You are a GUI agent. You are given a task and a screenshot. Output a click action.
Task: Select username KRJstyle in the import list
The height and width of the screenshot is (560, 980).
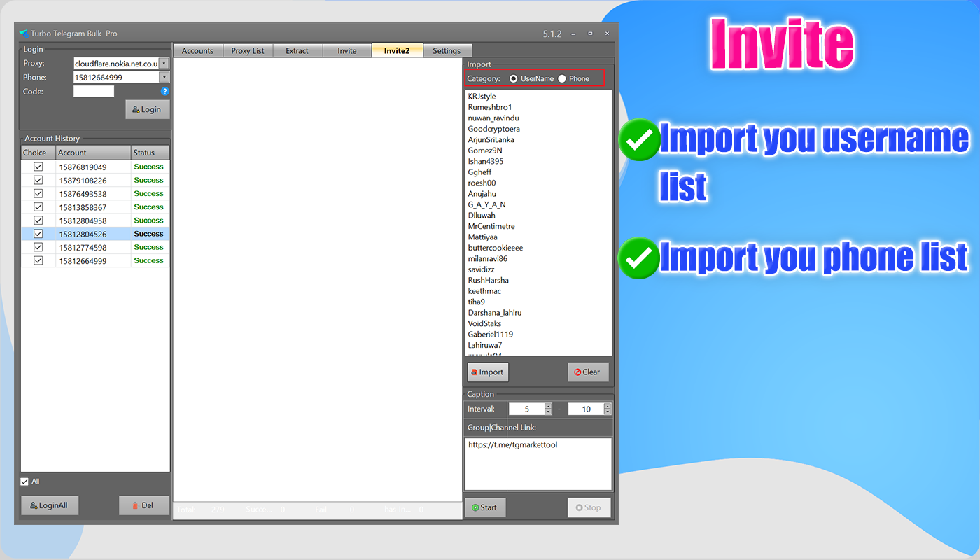tap(482, 97)
